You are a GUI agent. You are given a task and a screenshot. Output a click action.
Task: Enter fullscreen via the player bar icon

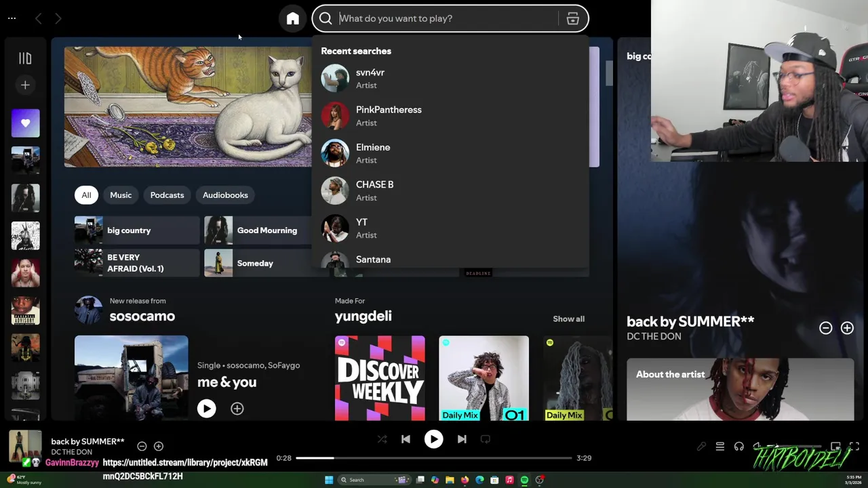pos(854,447)
